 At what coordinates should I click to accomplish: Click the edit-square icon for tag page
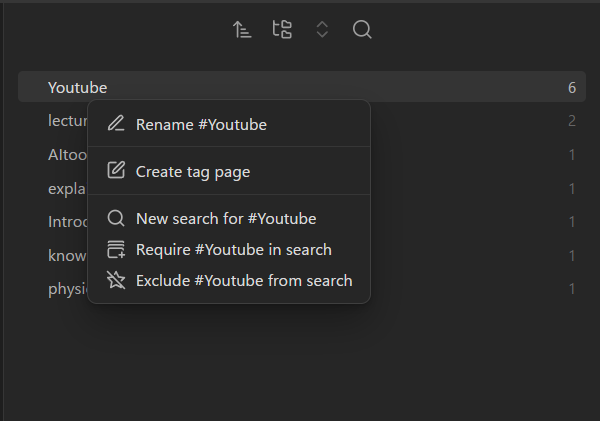pos(116,170)
